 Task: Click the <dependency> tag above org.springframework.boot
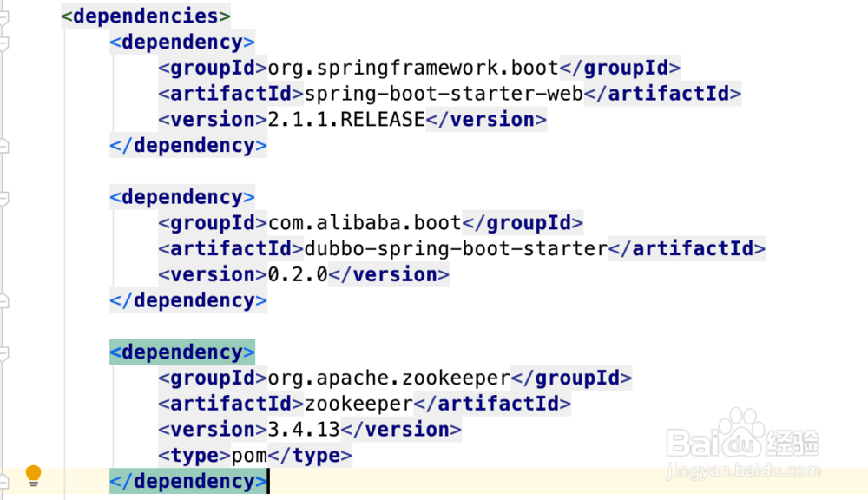point(182,42)
